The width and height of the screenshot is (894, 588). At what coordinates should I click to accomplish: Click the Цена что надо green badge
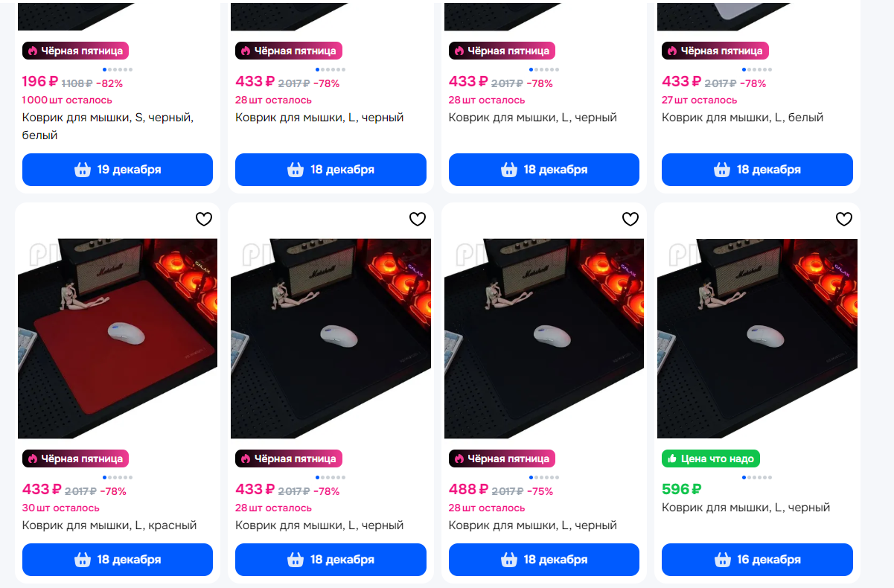(711, 458)
